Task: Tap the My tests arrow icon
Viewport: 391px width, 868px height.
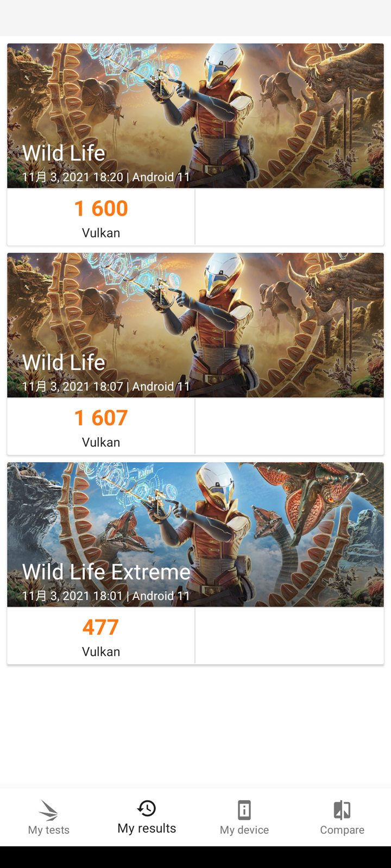Action: (49, 810)
